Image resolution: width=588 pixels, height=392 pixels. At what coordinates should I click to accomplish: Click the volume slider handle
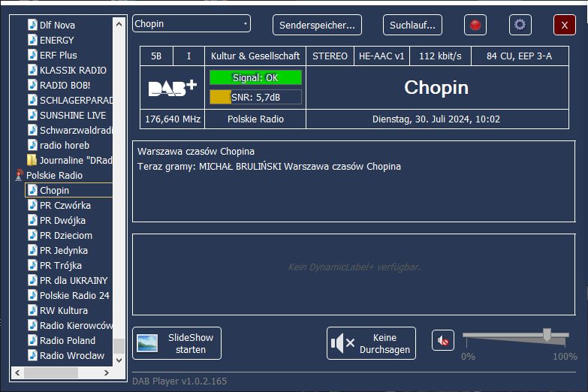click(547, 335)
